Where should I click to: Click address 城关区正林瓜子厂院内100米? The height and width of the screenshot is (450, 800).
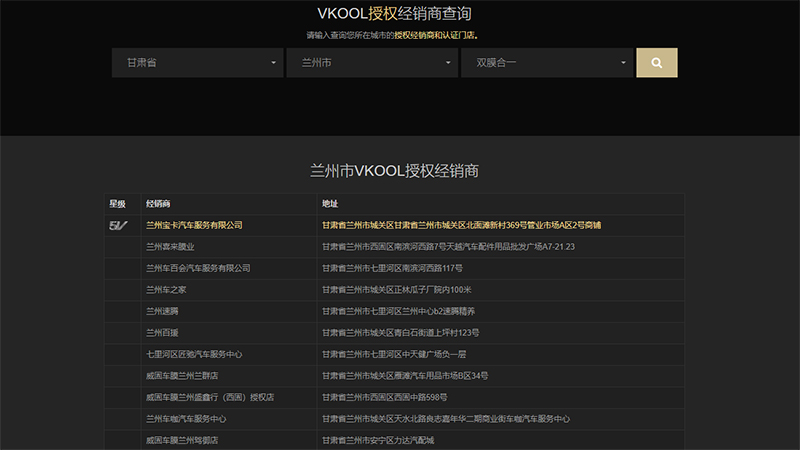[x=396, y=289]
